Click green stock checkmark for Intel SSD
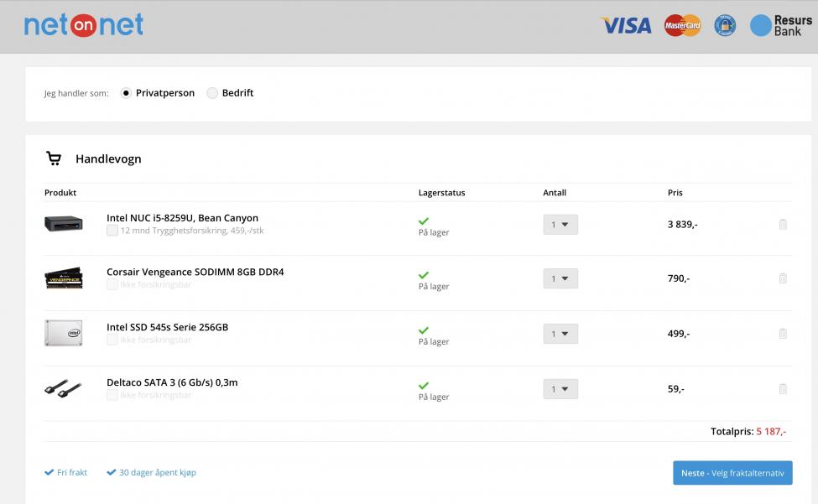Viewport: 818px width, 504px height. [x=424, y=330]
